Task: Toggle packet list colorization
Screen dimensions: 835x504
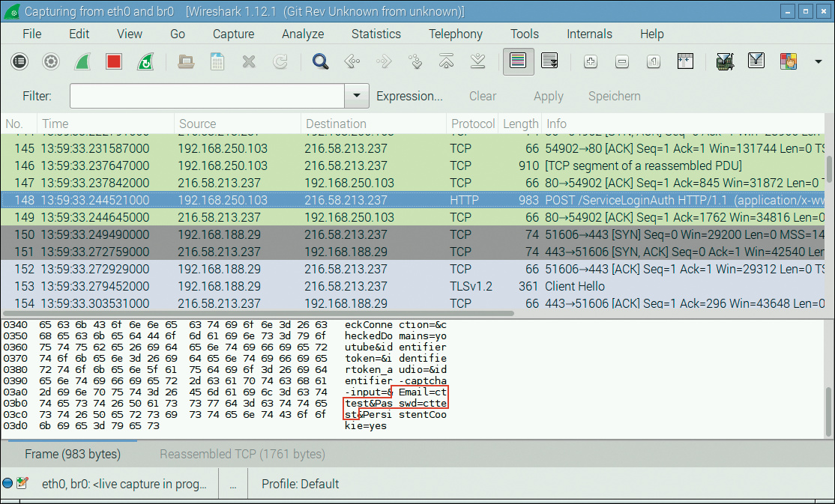Action: [x=517, y=61]
